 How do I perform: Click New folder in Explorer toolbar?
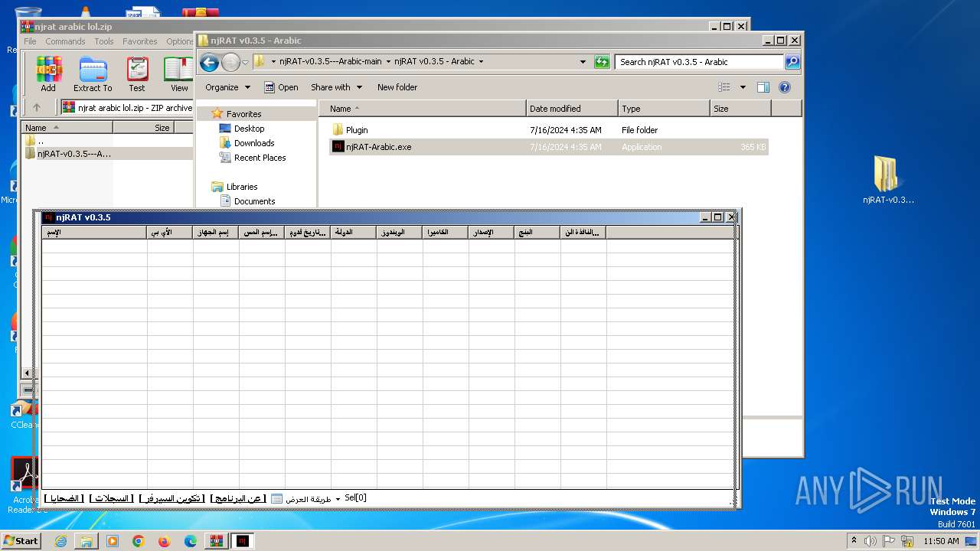point(397,87)
